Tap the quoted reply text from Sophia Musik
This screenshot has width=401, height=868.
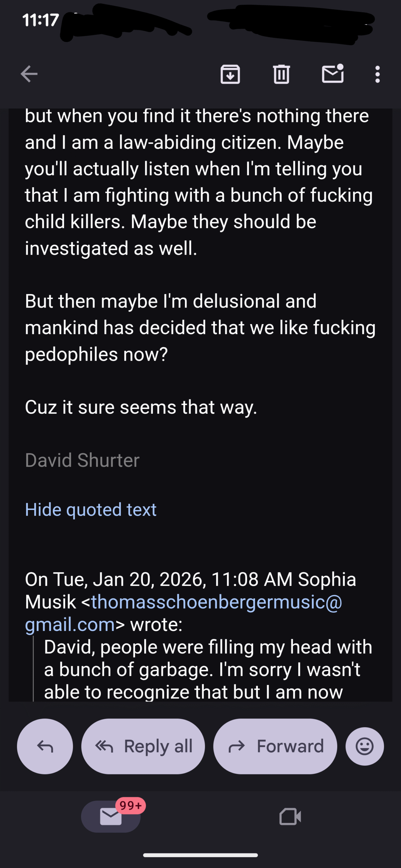point(208,670)
